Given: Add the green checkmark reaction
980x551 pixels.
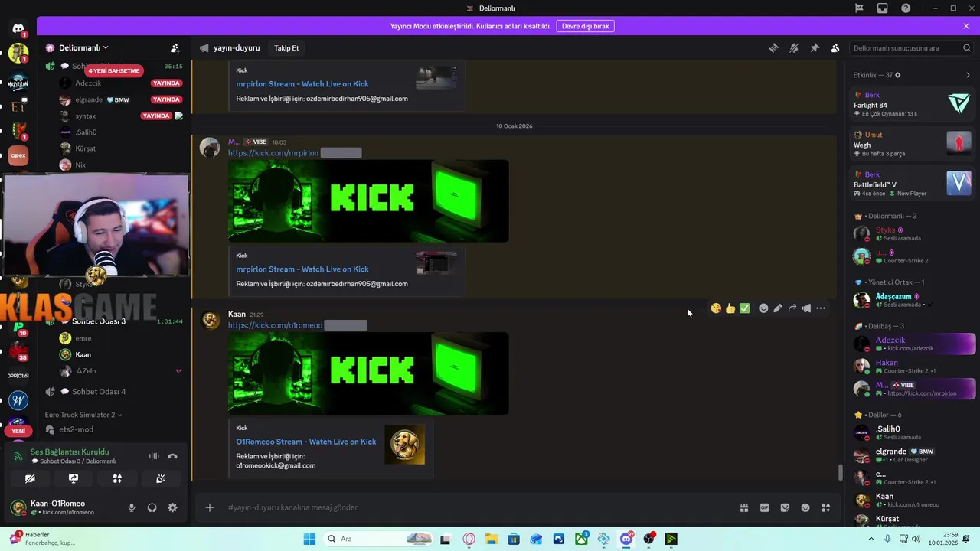Looking at the screenshot, I should pyautogui.click(x=745, y=308).
